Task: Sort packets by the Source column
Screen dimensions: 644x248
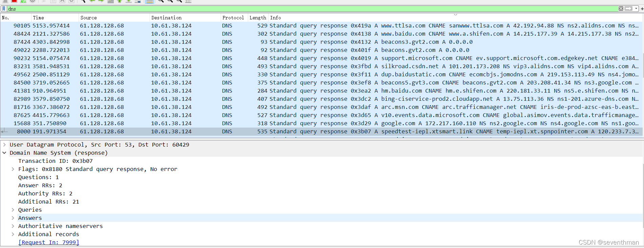Action: [114, 18]
